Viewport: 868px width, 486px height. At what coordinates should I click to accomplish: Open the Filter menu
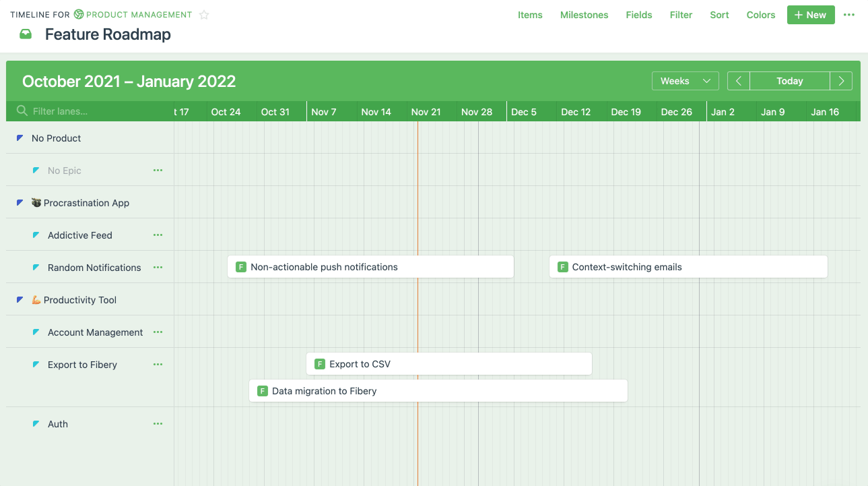[681, 15]
